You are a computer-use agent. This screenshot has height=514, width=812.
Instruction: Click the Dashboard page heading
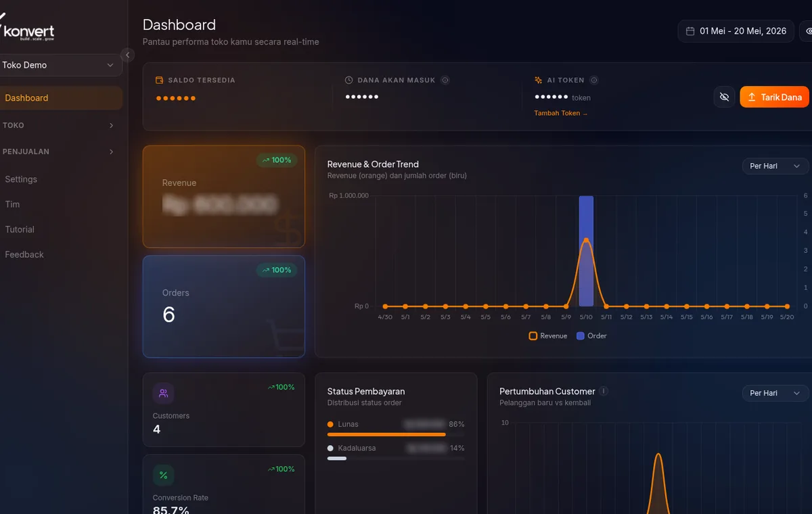[179, 25]
